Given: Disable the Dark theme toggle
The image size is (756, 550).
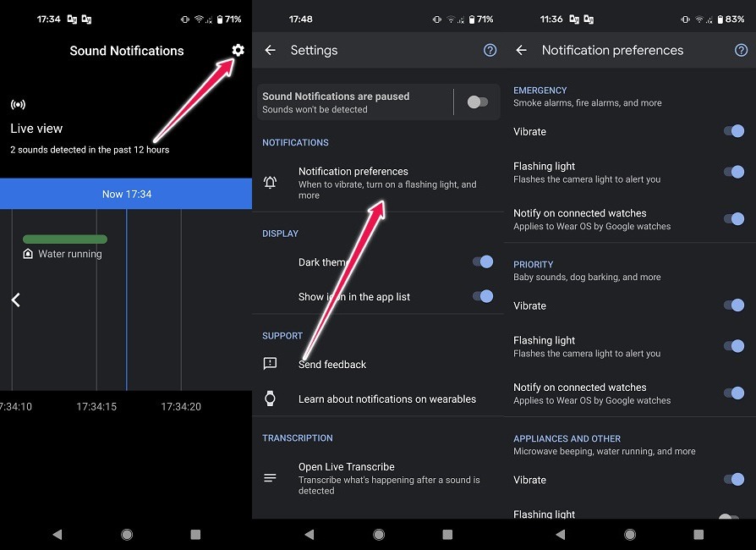Looking at the screenshot, I should pos(482,261).
